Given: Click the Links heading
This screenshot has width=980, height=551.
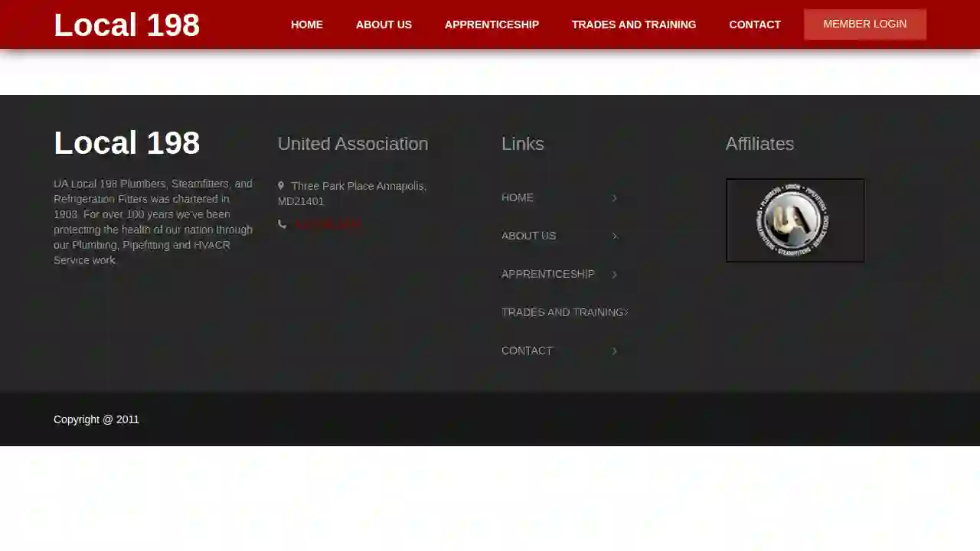Looking at the screenshot, I should click(523, 144).
